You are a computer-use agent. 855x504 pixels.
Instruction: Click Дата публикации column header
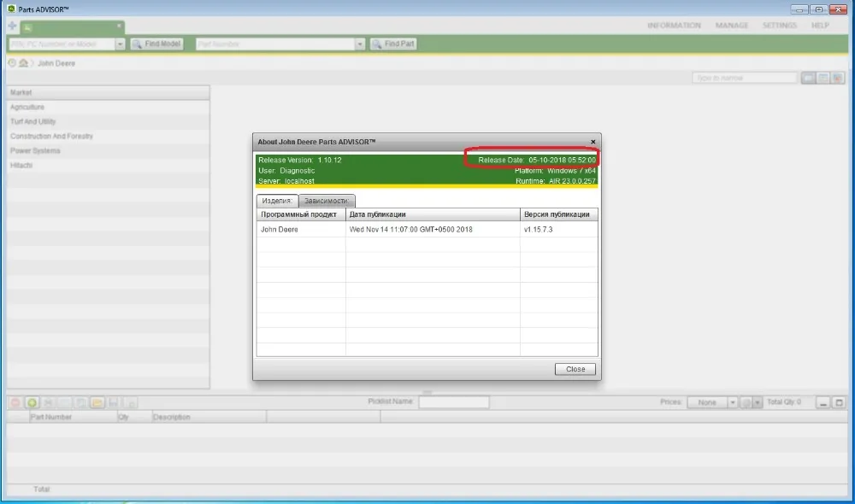(x=433, y=214)
